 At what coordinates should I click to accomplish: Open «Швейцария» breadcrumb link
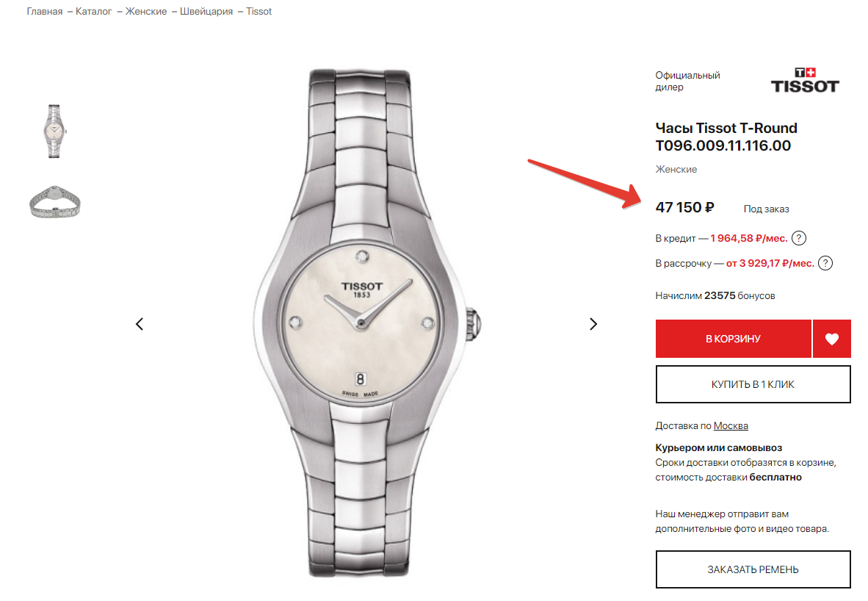(x=206, y=12)
